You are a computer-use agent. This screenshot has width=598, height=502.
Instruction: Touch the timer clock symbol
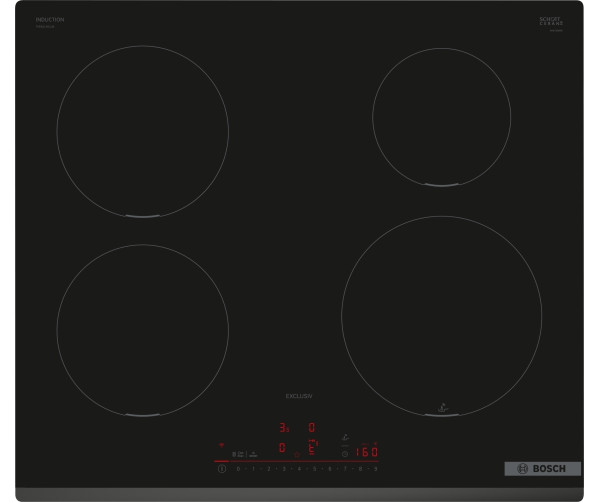[x=345, y=454]
